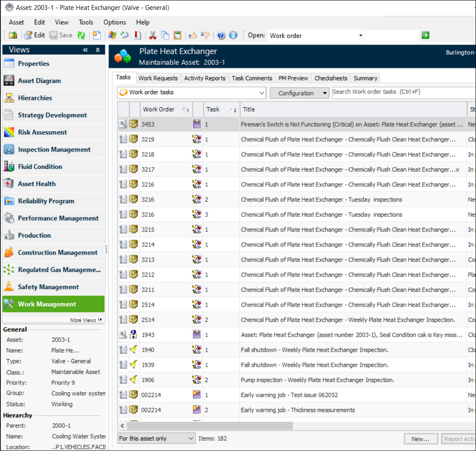Open the Asset Health view
Viewport: 476px width, 451px height.
[x=37, y=184]
